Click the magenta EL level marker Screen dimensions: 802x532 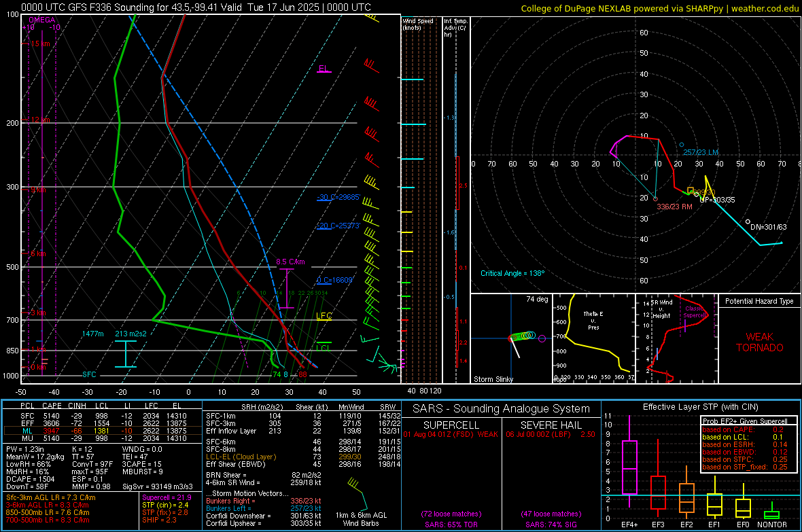click(324, 69)
